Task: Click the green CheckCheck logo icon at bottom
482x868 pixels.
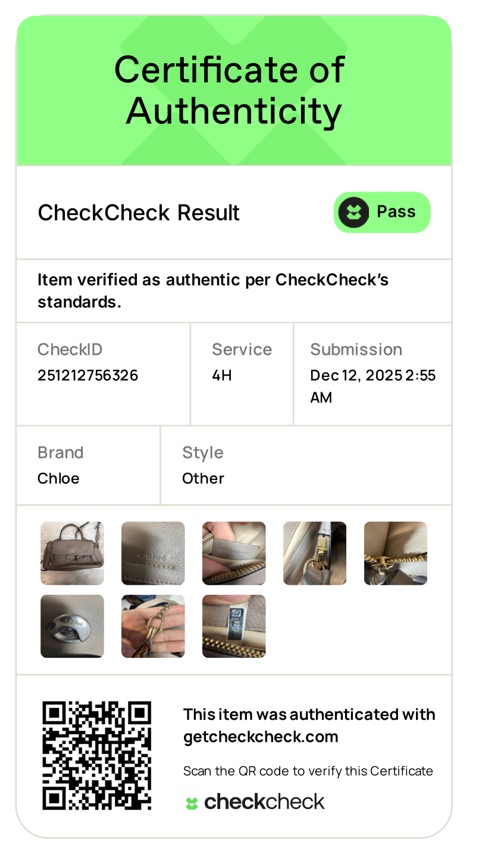Action: 191,804
